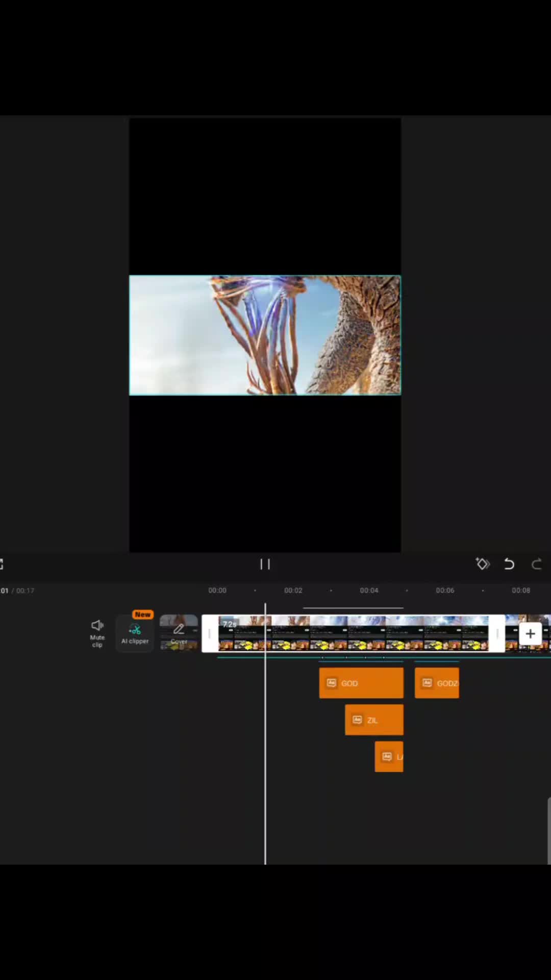The image size is (551, 980).
Task: Open the Cover editor thumbnail
Action: coord(179,633)
